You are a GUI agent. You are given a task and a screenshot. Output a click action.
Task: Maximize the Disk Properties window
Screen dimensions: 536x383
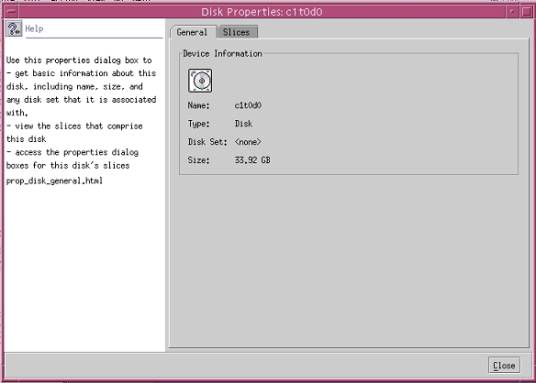pyautogui.click(x=527, y=12)
